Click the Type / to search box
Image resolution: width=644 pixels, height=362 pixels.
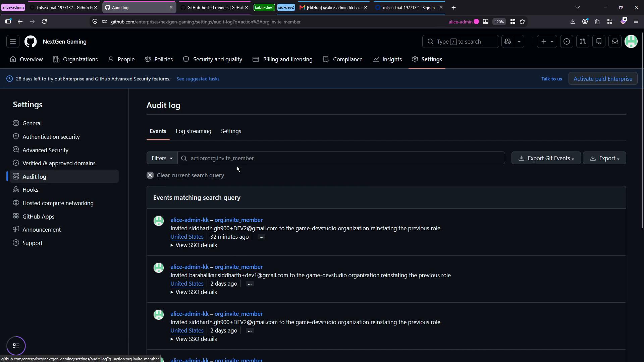tap(460, 42)
